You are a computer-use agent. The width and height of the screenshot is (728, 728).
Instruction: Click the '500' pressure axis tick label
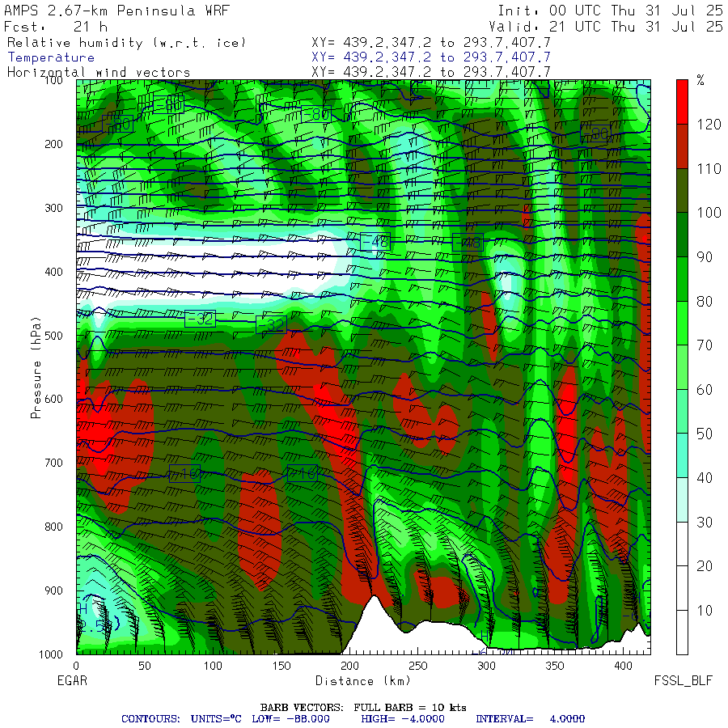click(x=53, y=335)
